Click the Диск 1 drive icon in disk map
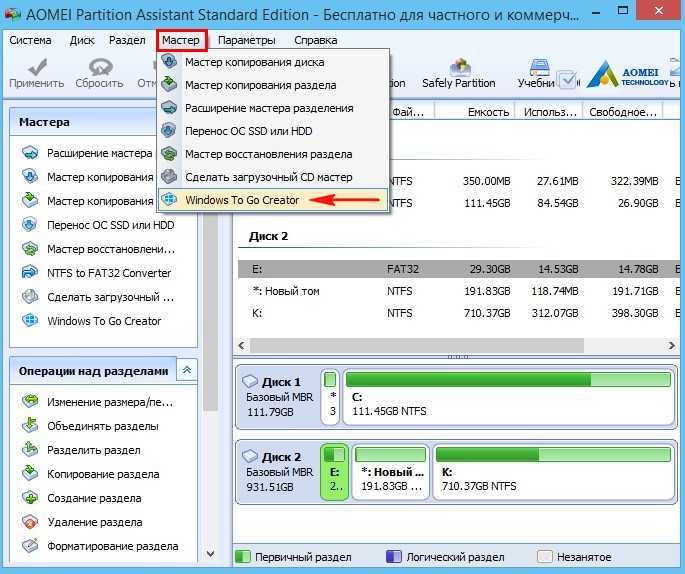The height and width of the screenshot is (574, 685). tap(250, 381)
